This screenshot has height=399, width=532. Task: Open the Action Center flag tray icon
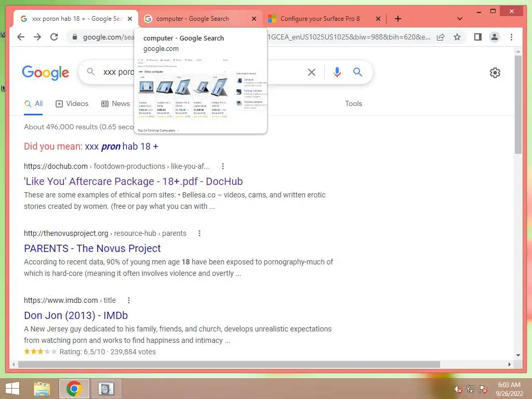click(483, 389)
